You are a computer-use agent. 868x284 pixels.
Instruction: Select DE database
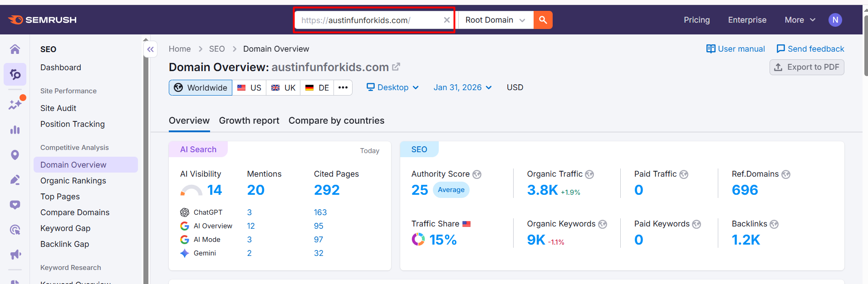pyautogui.click(x=317, y=87)
